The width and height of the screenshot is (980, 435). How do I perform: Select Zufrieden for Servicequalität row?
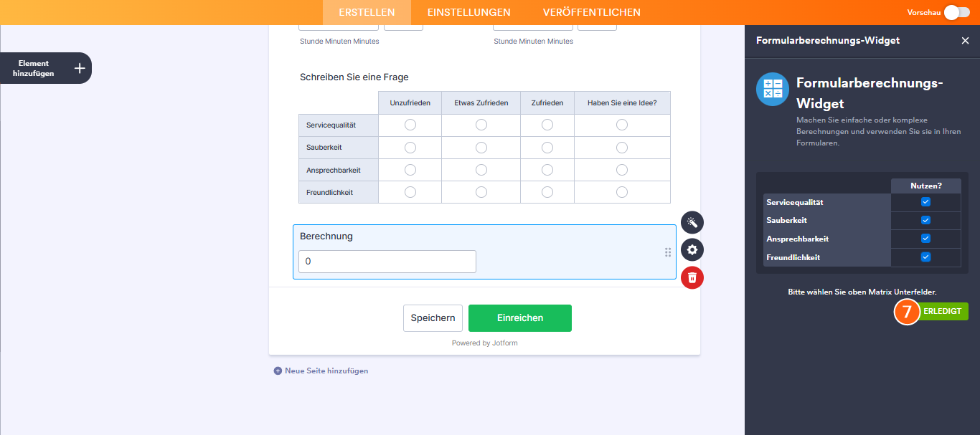click(x=547, y=125)
